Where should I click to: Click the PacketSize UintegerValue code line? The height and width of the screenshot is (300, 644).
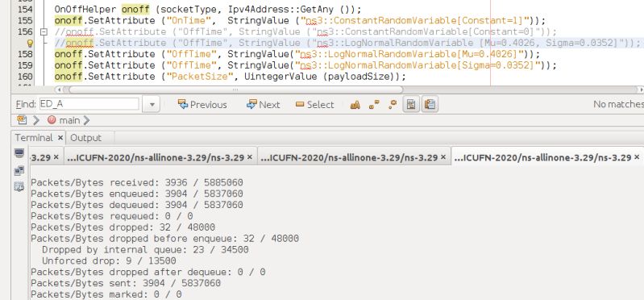230,76
